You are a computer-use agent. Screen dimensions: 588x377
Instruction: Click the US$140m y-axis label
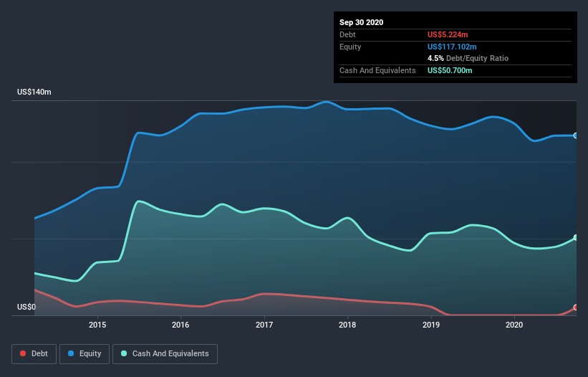34,92
